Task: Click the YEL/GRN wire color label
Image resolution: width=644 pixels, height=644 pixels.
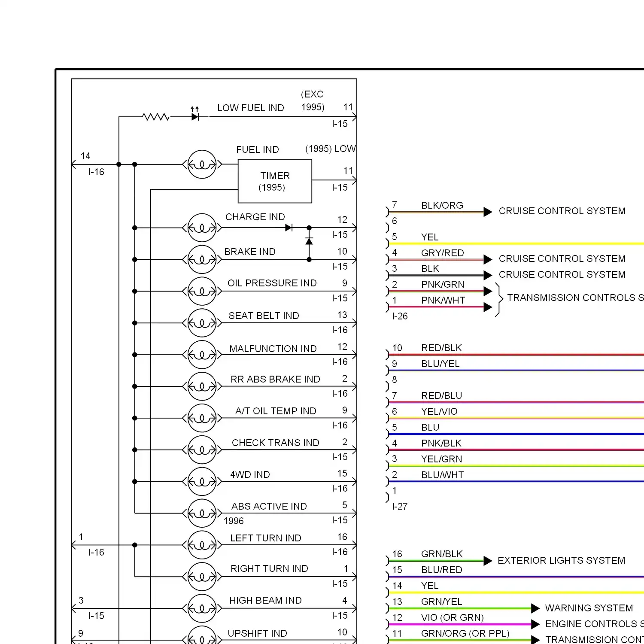Action: pyautogui.click(x=442, y=459)
